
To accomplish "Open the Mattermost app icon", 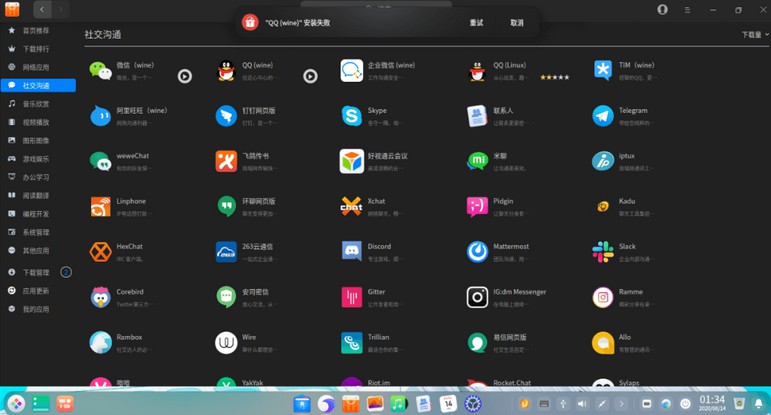I will [477, 252].
